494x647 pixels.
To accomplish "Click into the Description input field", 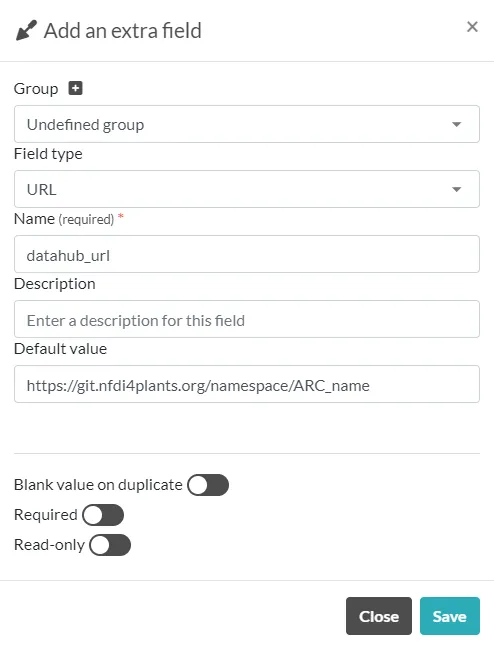I will (247, 319).
